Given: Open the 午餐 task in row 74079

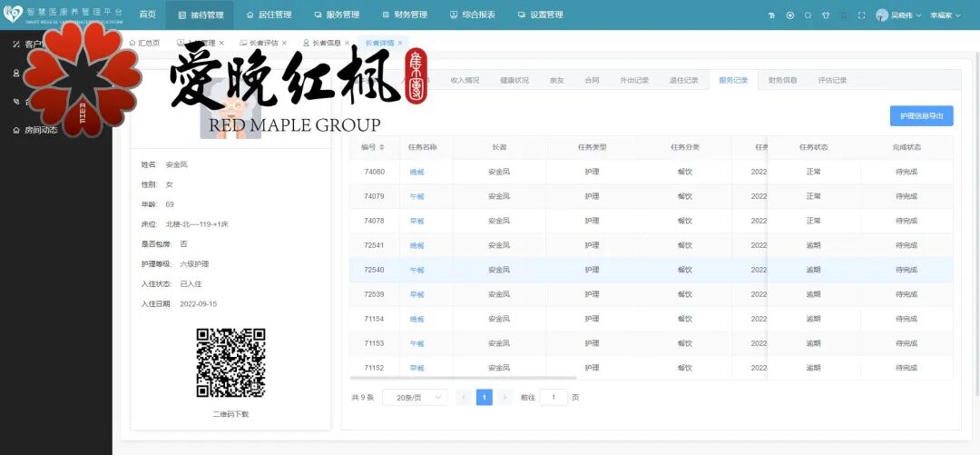Looking at the screenshot, I should pyautogui.click(x=416, y=196).
